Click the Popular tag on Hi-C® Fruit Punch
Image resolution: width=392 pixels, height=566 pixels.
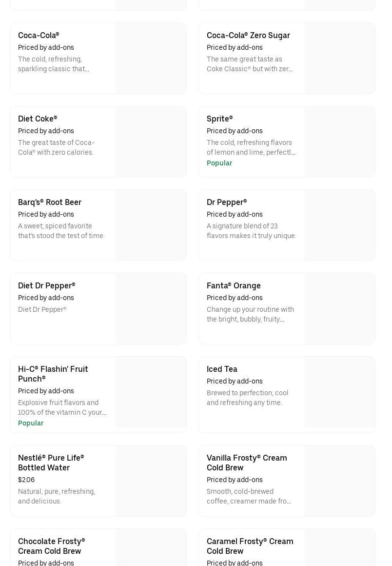(x=31, y=423)
